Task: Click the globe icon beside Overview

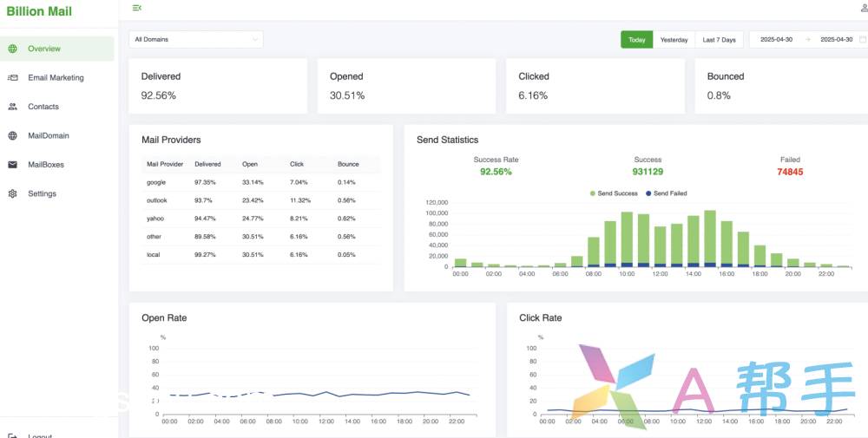Action: (12, 49)
